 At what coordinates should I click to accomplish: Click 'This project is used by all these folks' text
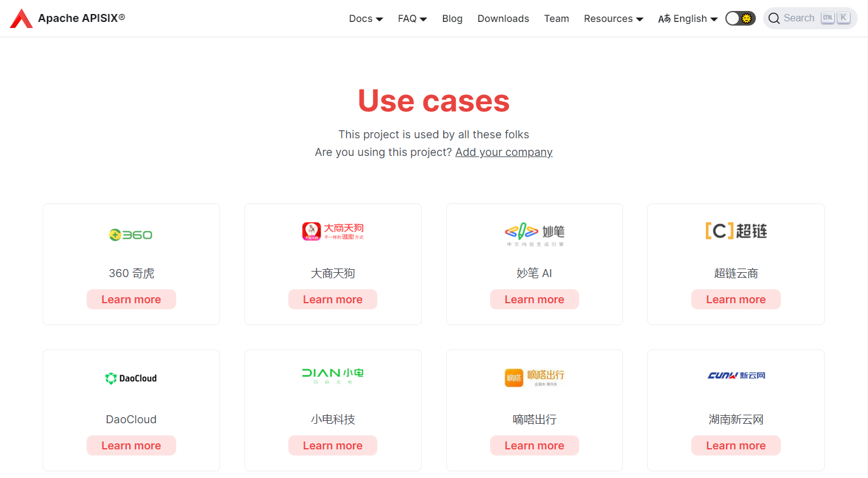click(434, 135)
